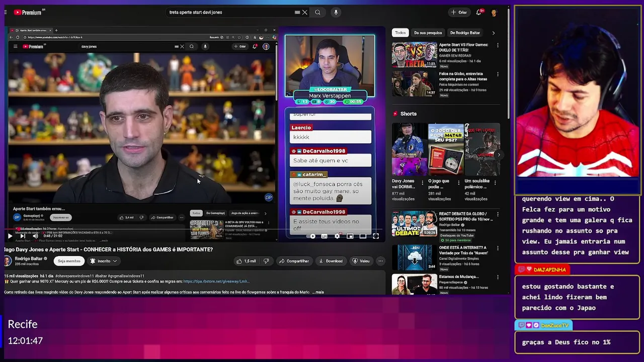The width and height of the screenshot is (644, 362).
Task: Click the Download button
Action: point(331,261)
